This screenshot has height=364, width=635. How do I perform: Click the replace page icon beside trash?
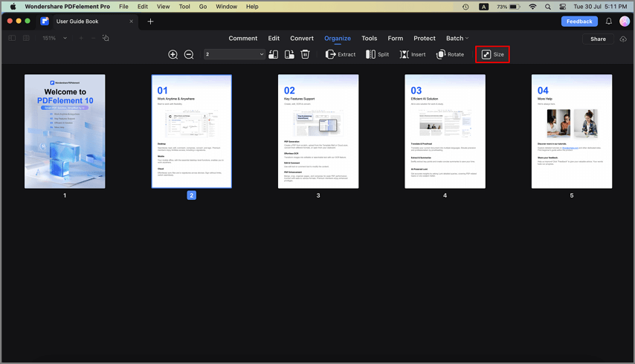click(289, 54)
